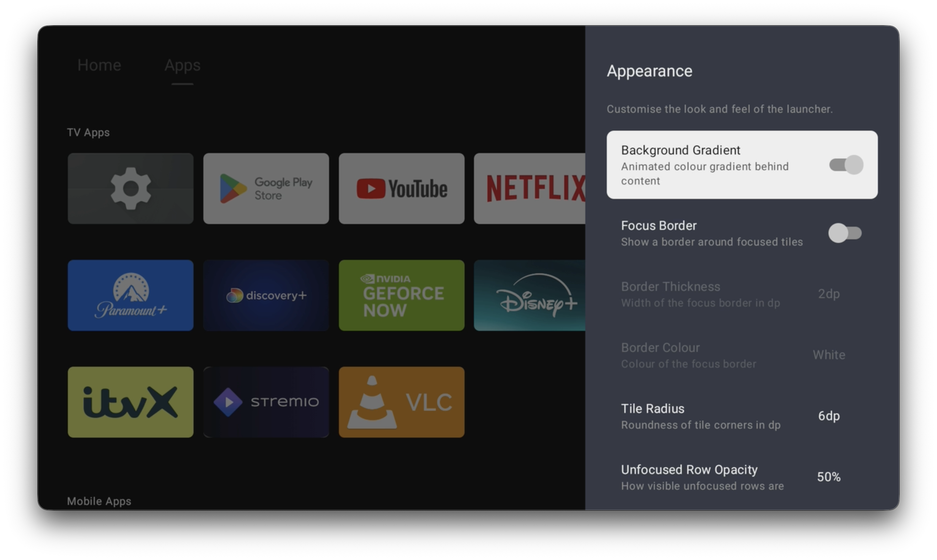Open the ITVX app tile

coord(130,402)
